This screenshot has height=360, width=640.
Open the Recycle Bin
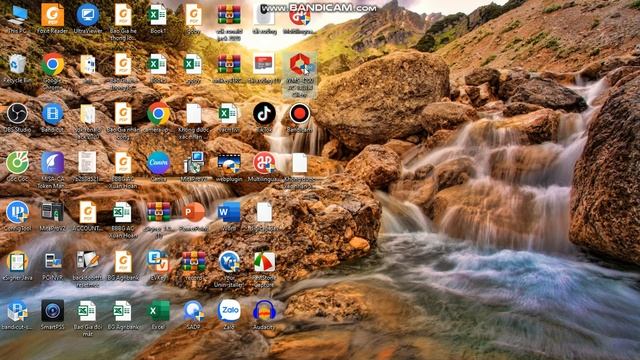17,68
